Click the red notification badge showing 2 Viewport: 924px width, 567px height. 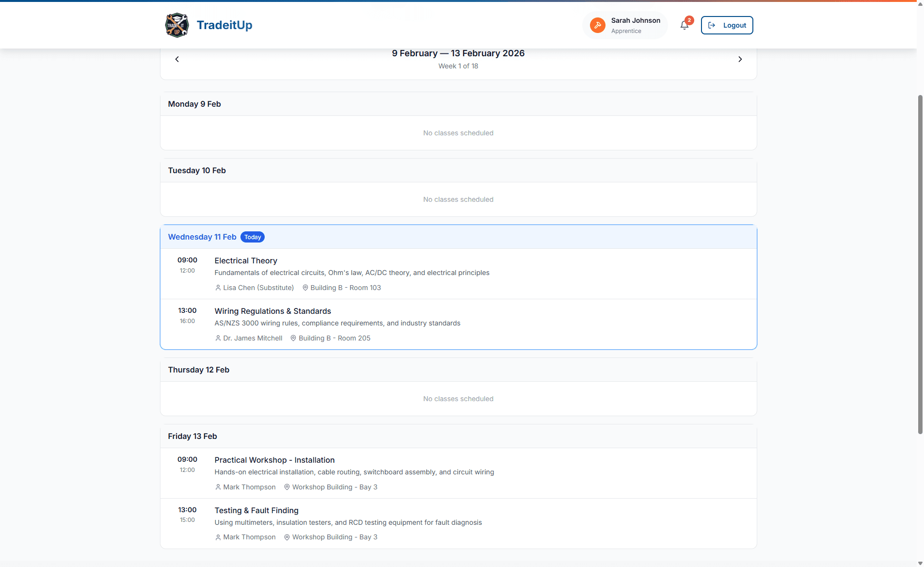tap(689, 20)
